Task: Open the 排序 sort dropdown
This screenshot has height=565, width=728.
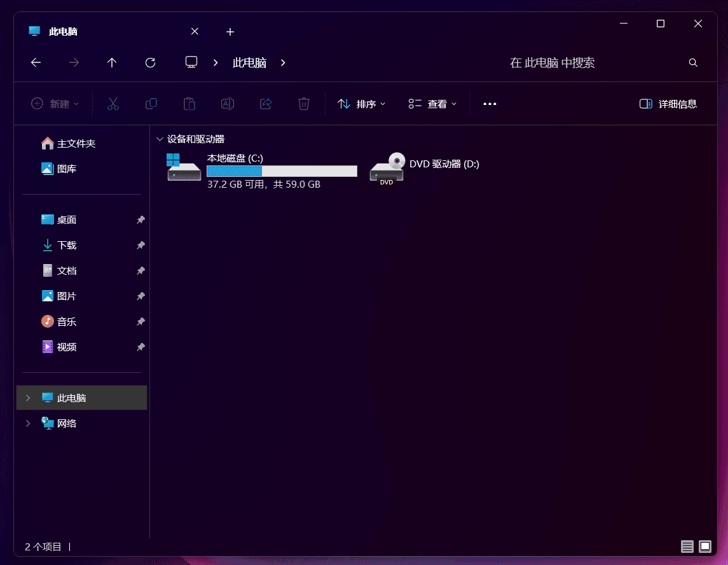Action: (x=361, y=104)
